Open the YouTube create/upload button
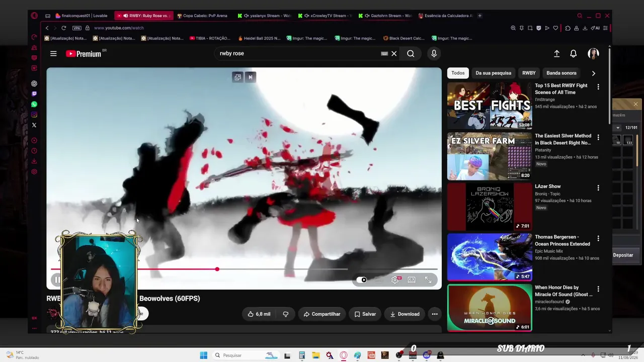 tap(556, 54)
